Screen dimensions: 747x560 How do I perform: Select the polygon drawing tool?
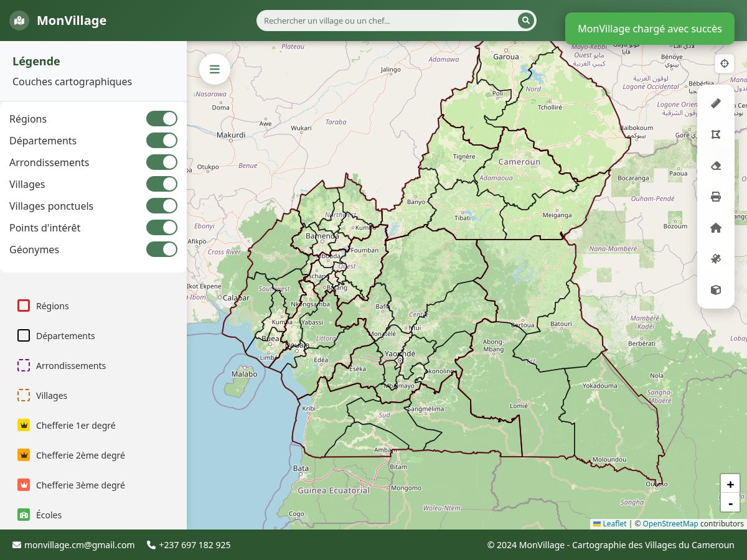tap(716, 134)
